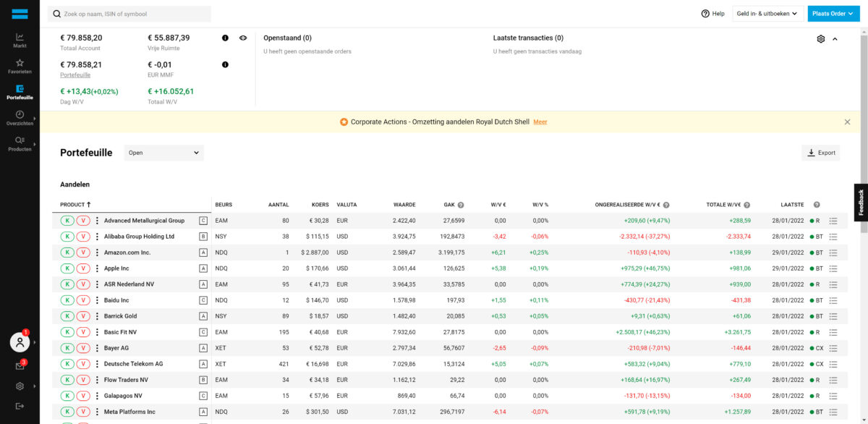Open the summary settings gear near Laatste transacties
The image size is (868, 424).
(x=821, y=39)
